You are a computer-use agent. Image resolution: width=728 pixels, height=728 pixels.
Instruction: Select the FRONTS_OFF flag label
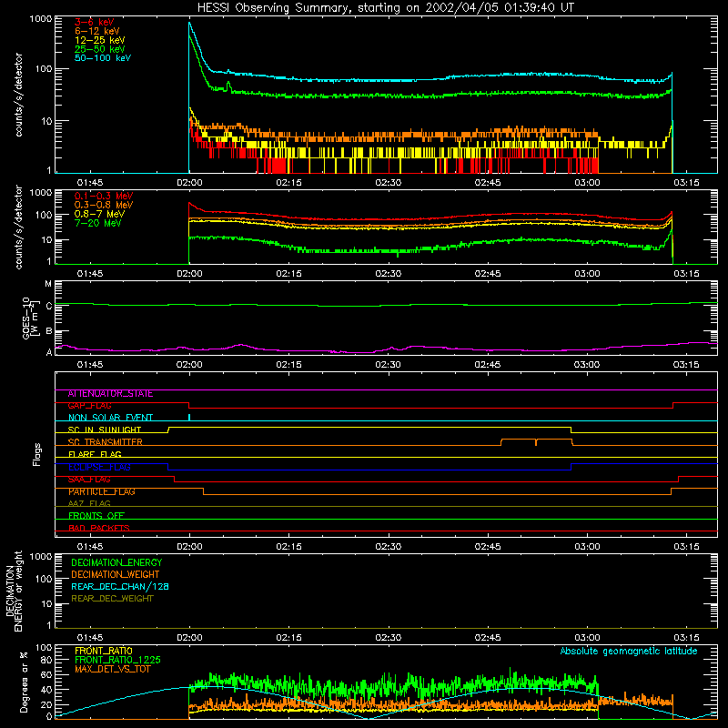(96, 516)
